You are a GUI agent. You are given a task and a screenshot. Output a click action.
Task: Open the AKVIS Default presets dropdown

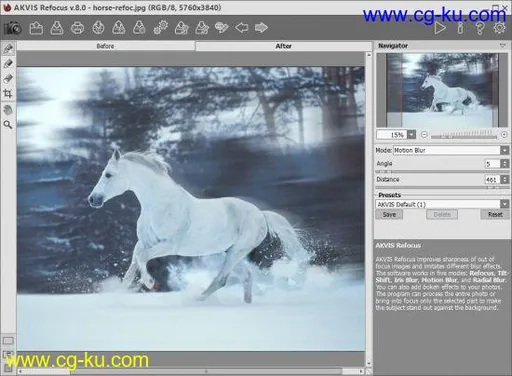[443, 204]
